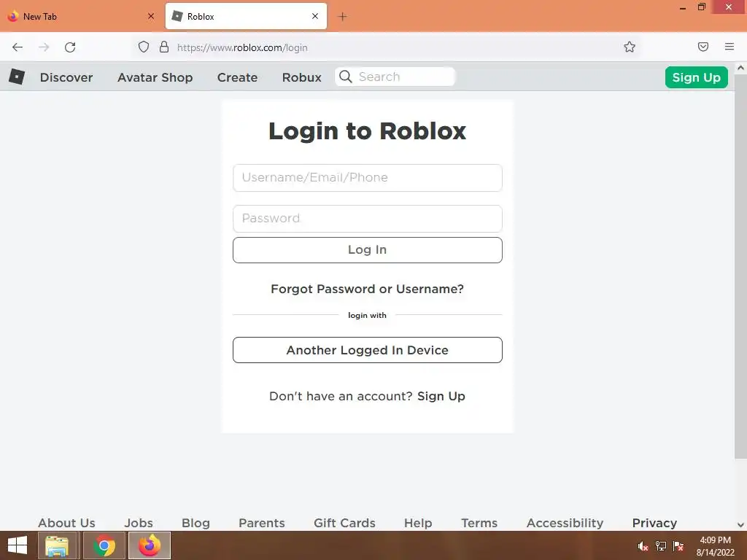Open Parents footer link
Screen dimensions: 747x560
click(x=262, y=523)
